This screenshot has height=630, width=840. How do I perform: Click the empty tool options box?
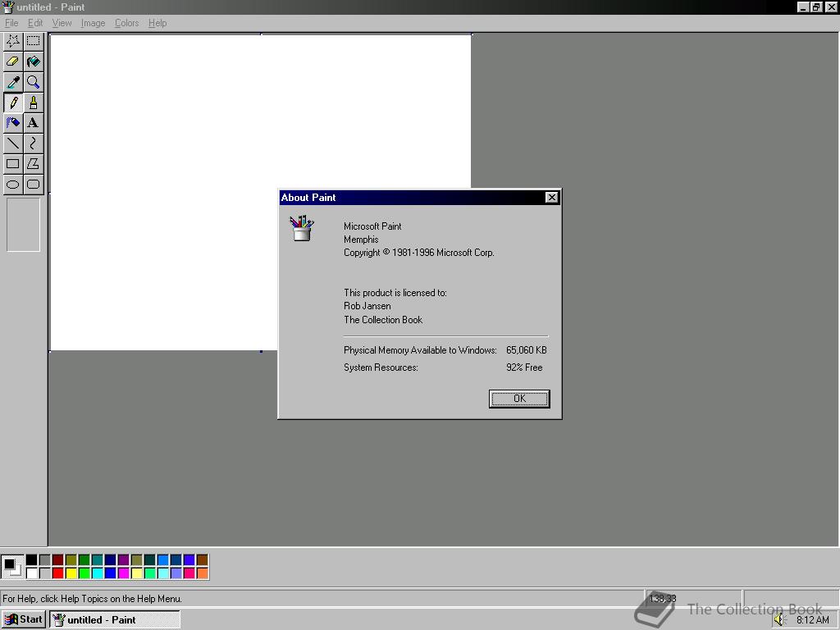23,225
